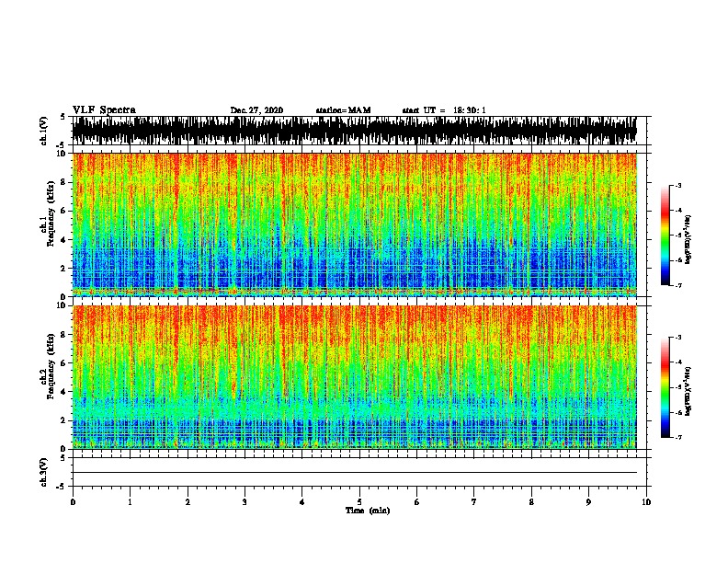Click the ch.2 color scale bar
This screenshot has height=563, width=728.
[665, 387]
